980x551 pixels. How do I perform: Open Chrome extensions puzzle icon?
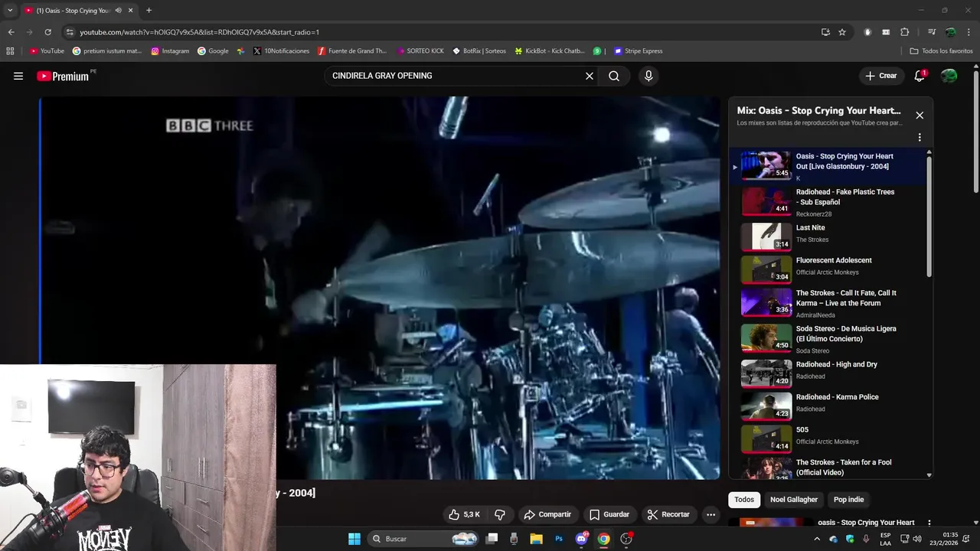point(904,32)
